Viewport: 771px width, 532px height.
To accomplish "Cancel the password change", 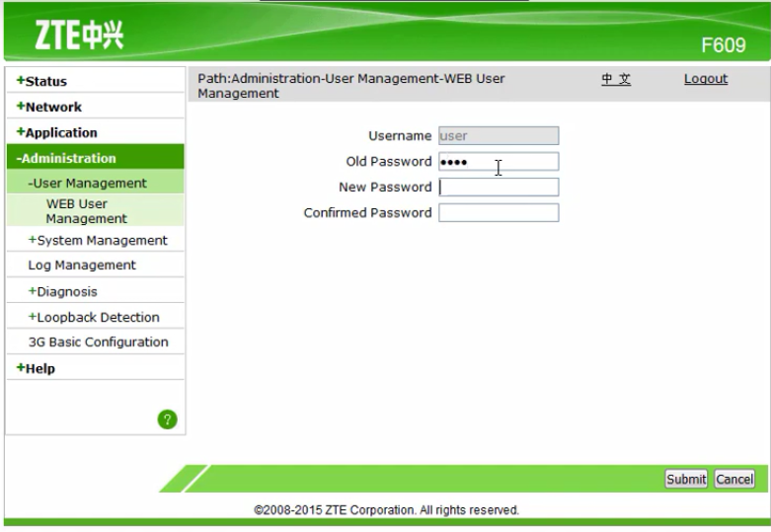I will point(734,479).
